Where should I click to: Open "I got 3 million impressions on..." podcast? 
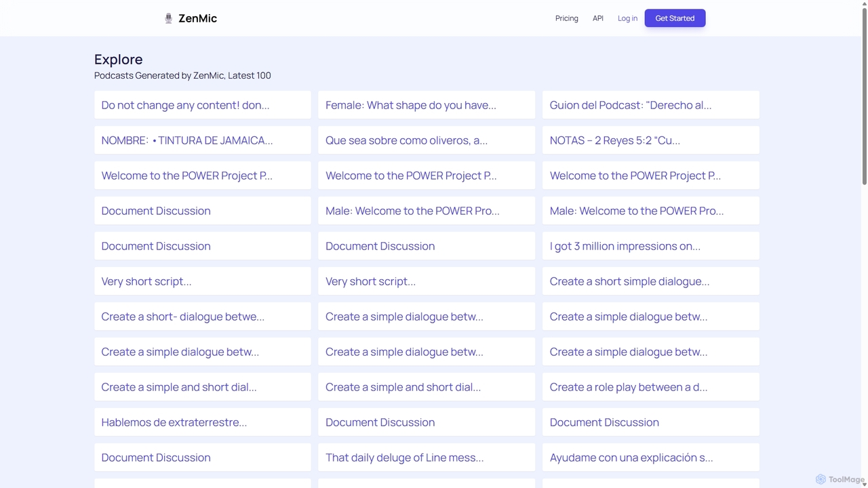[651, 246]
